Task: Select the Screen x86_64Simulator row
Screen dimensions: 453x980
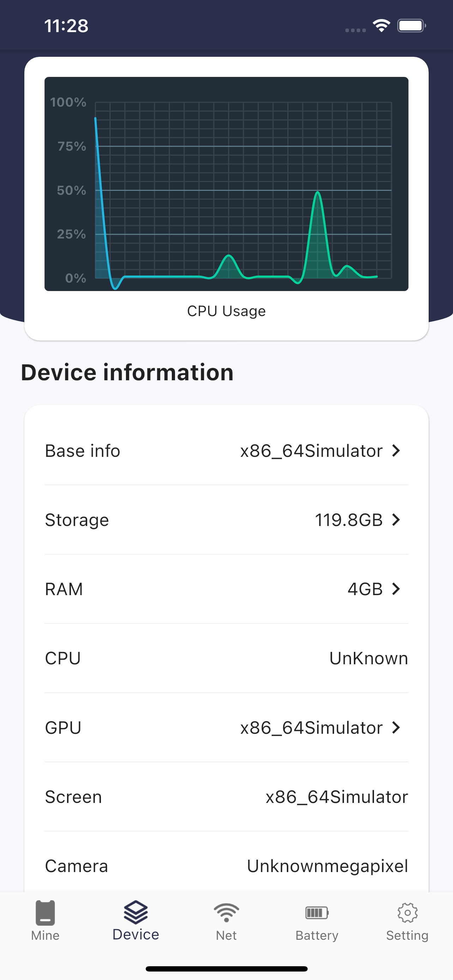Action: point(226,797)
